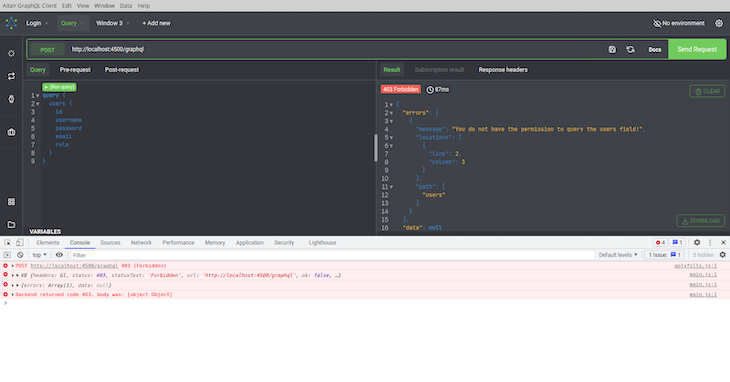Image resolution: width=730 pixels, height=382 pixels.
Task: Close the Login window tab
Action: pyautogui.click(x=47, y=23)
